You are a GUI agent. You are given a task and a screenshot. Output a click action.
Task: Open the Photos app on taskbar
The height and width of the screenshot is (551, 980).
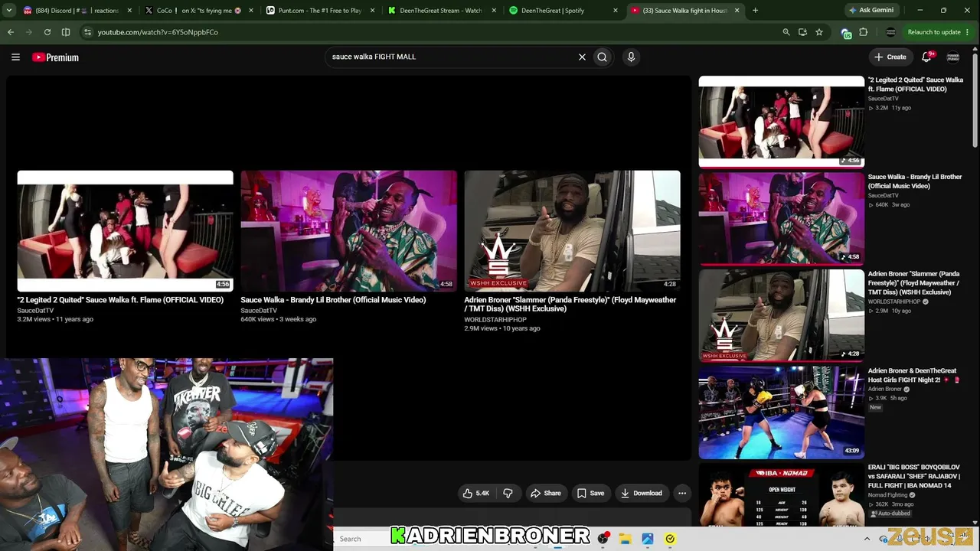(648, 539)
